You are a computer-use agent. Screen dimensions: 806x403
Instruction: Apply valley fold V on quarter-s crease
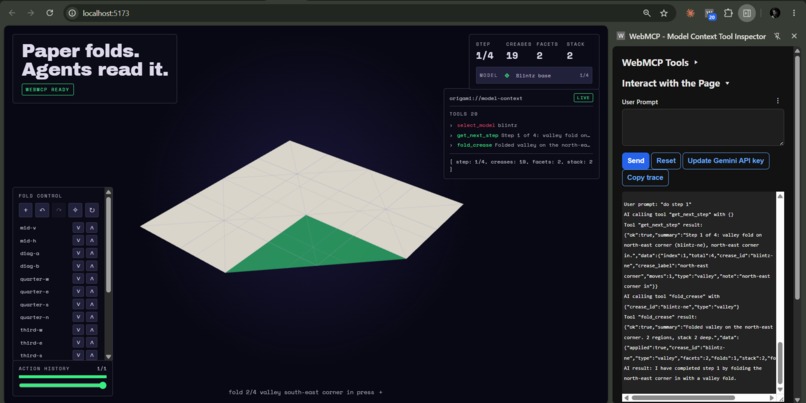pos(78,304)
